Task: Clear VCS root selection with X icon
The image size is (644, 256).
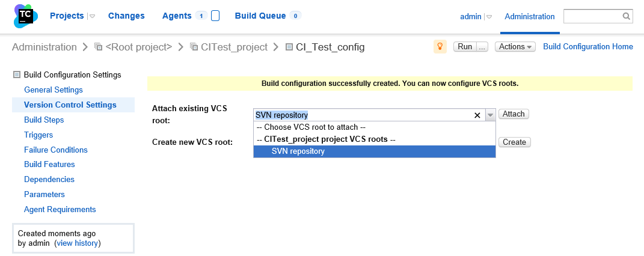Action: point(477,115)
